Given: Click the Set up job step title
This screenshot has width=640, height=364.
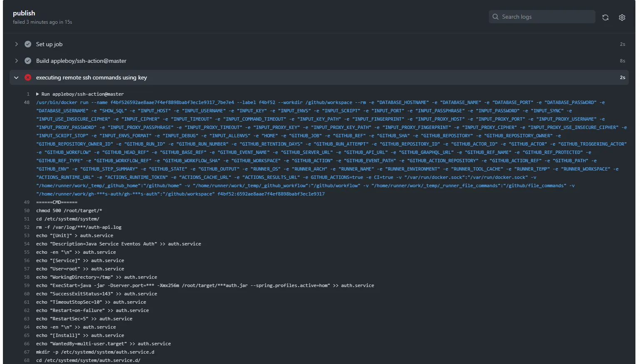Looking at the screenshot, I should [49, 44].
